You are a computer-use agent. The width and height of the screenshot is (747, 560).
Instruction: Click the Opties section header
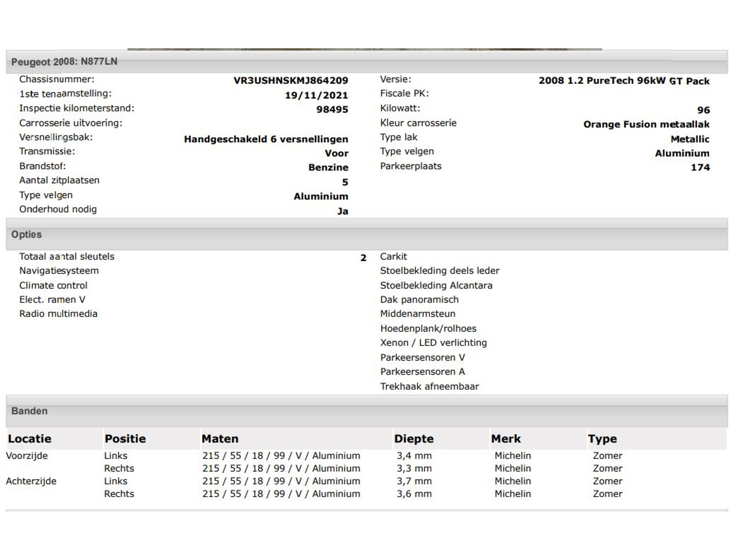point(26,234)
